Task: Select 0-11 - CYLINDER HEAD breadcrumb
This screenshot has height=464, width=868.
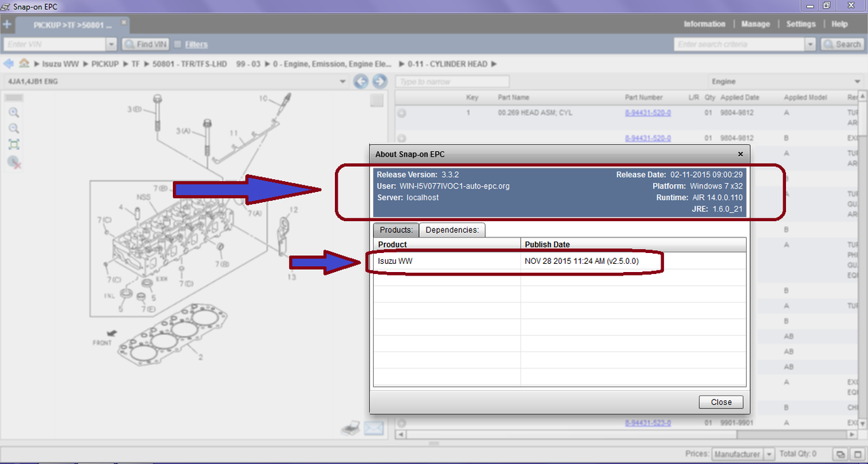Action: (x=447, y=64)
